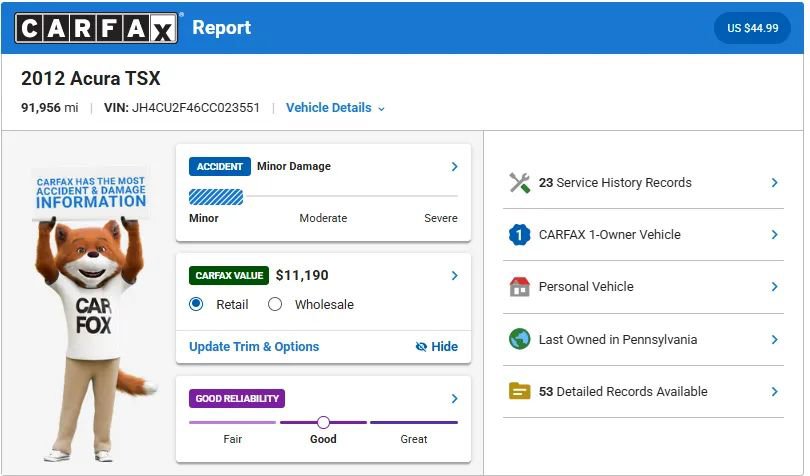Click the CARFAX VALUE badge

coord(229,275)
